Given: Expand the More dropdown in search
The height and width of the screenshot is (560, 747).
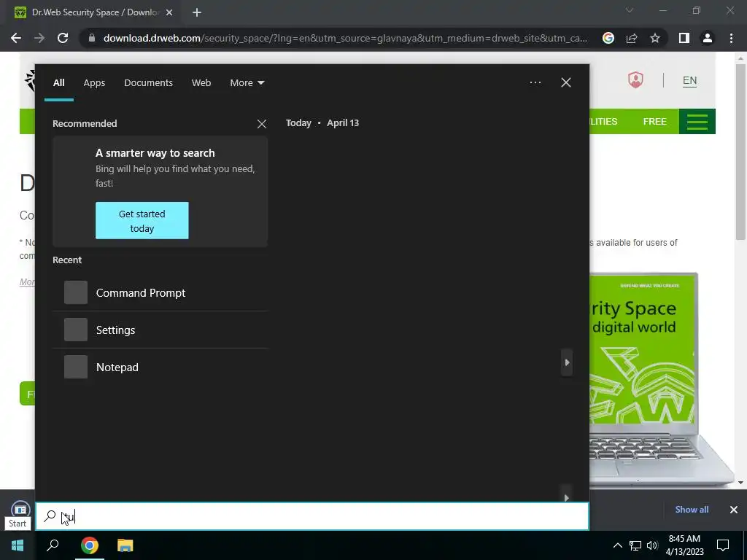Looking at the screenshot, I should click(247, 83).
